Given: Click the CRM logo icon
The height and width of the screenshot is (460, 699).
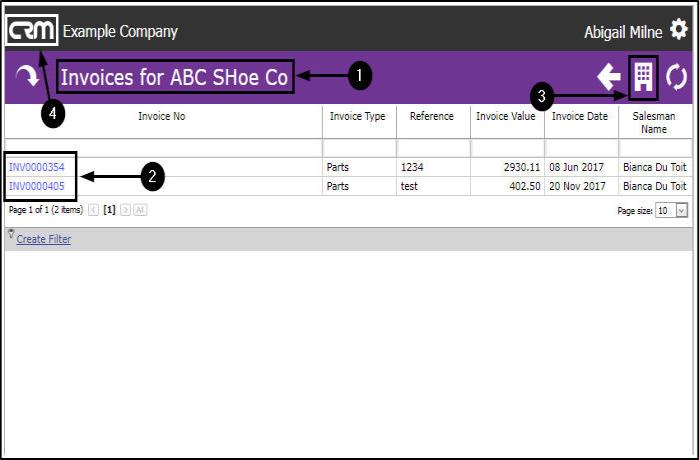Looking at the screenshot, I should [x=32, y=31].
